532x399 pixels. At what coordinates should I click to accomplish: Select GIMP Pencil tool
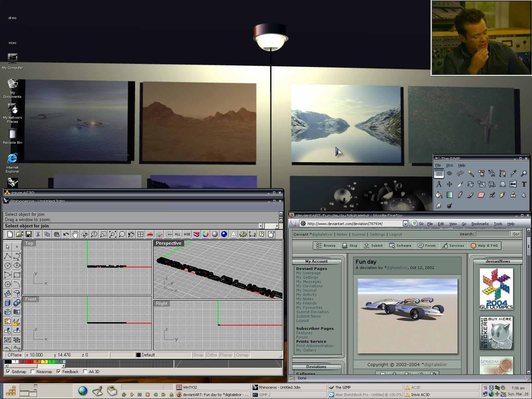pyautogui.click(x=460, y=195)
